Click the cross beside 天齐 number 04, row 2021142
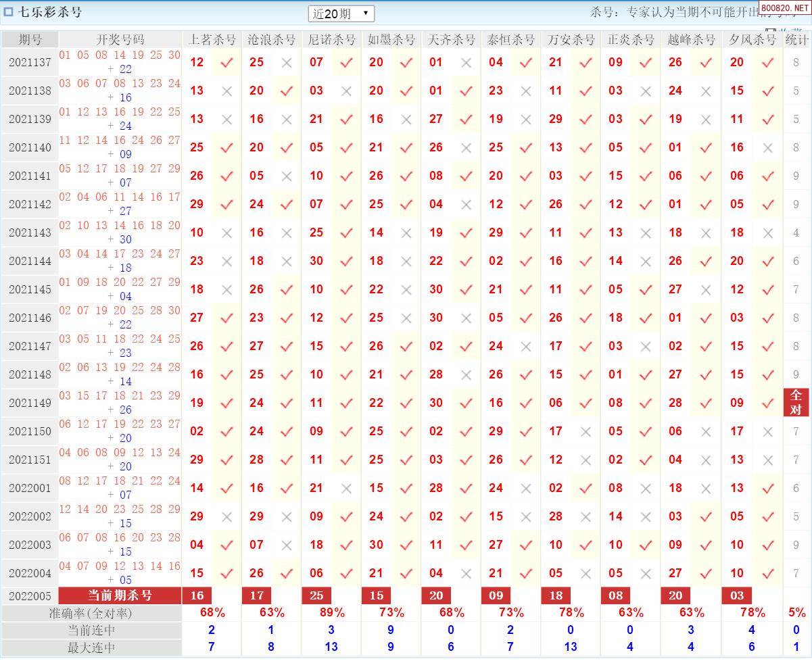Viewport: 812px width, 661px height. [466, 204]
